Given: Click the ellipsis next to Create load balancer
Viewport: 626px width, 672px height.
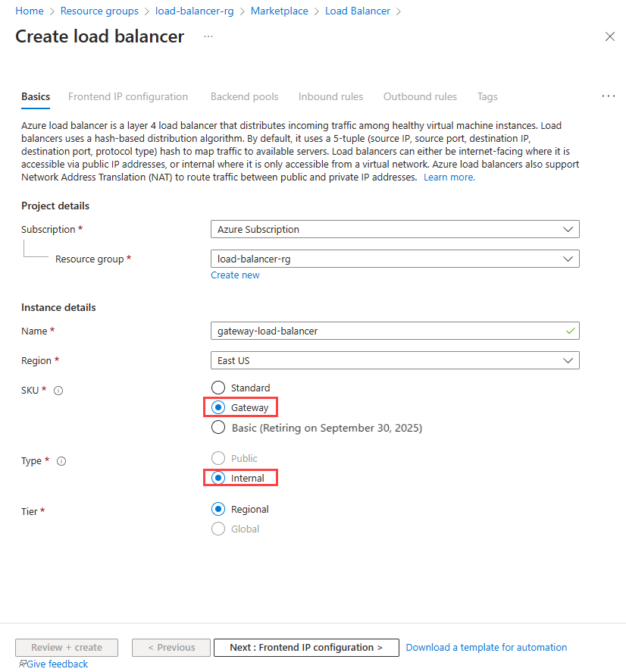Looking at the screenshot, I should pyautogui.click(x=208, y=36).
